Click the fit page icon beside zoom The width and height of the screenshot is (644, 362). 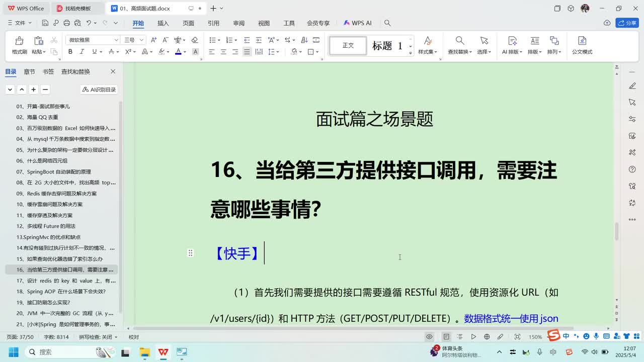pos(517,337)
